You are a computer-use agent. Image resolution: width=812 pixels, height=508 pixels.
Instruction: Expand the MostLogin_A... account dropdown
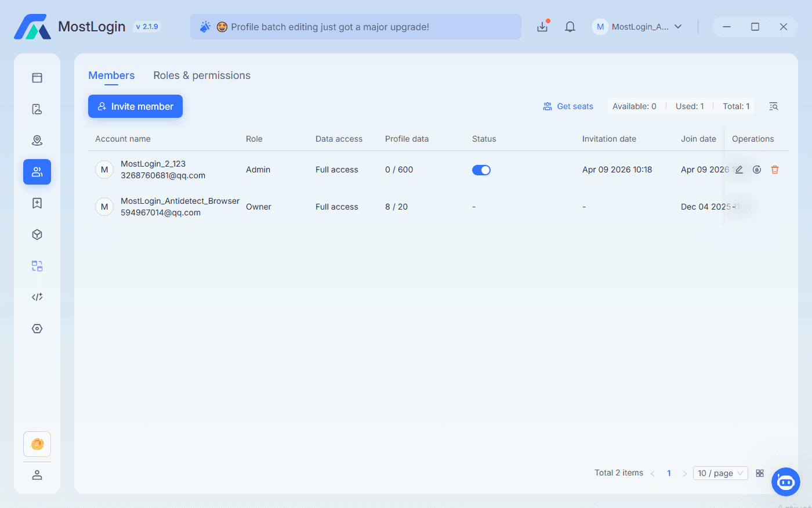coord(637,27)
